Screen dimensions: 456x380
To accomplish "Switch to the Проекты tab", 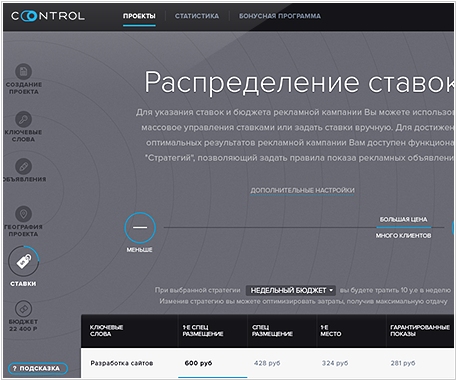I will [x=139, y=16].
